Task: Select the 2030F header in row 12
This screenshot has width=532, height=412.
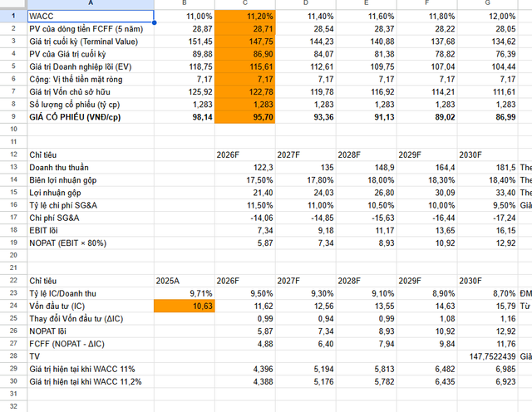Action: click(488, 155)
